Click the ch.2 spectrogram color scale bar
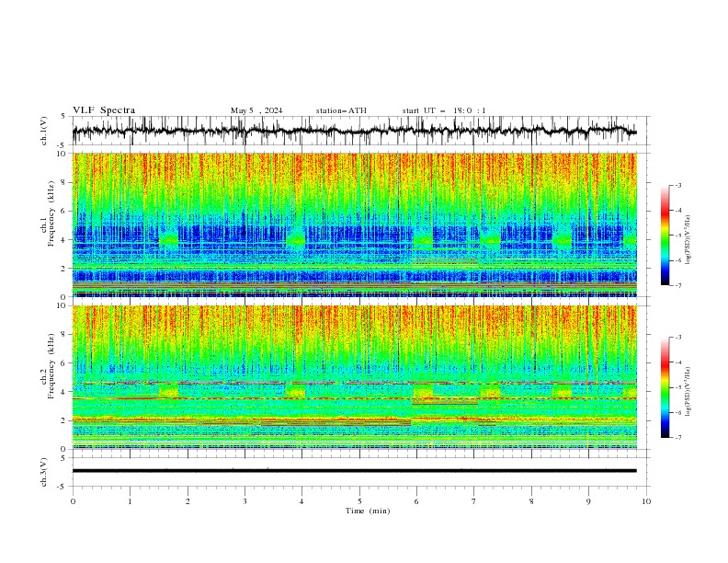This screenshot has width=728, height=563. click(665, 387)
